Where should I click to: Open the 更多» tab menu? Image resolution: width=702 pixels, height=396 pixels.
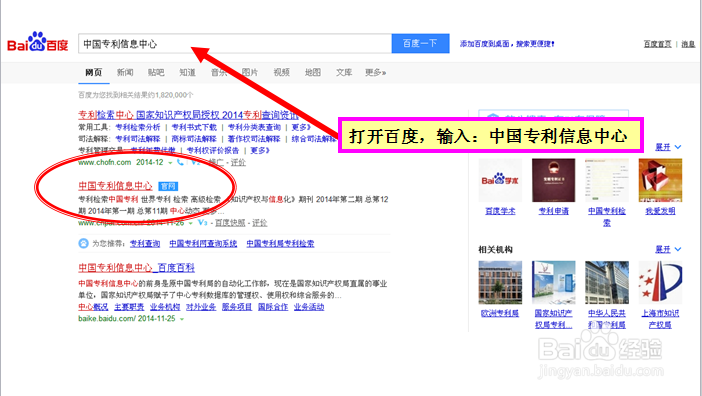coord(376,72)
